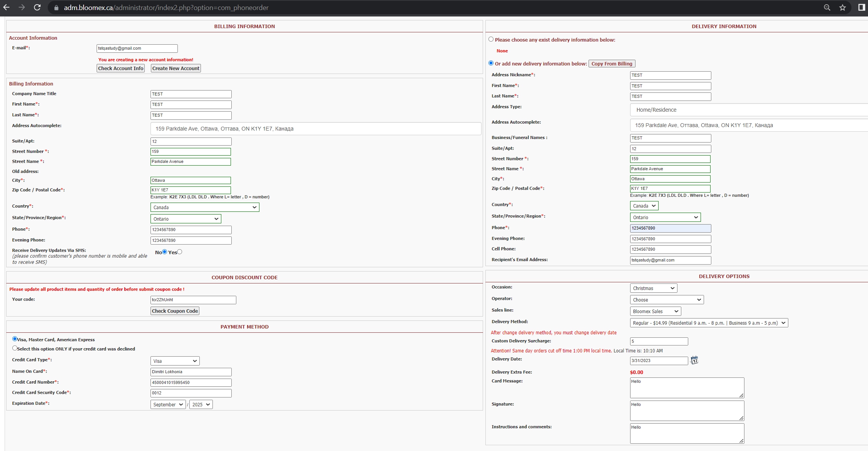Click billing Evening Phone field

(x=191, y=240)
